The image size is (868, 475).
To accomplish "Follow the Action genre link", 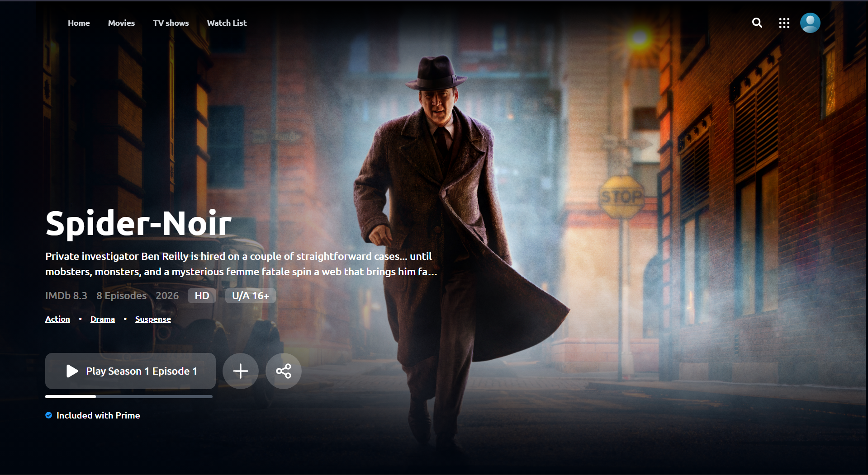I will [57, 319].
